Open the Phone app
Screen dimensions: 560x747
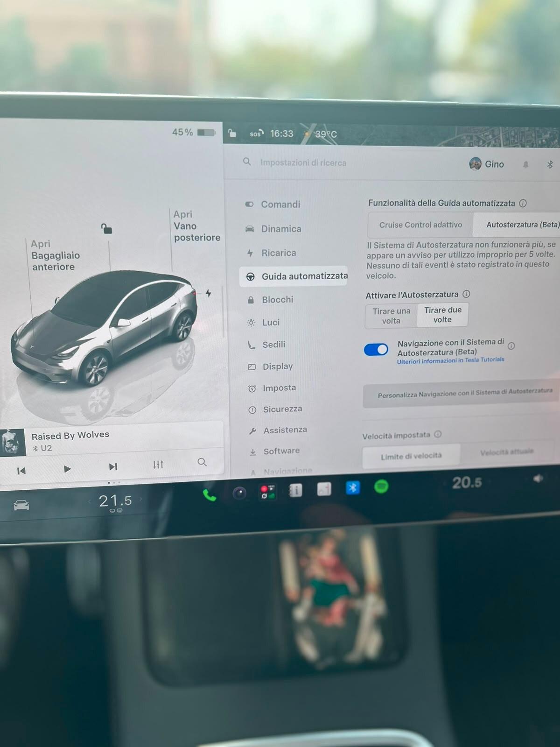(210, 495)
